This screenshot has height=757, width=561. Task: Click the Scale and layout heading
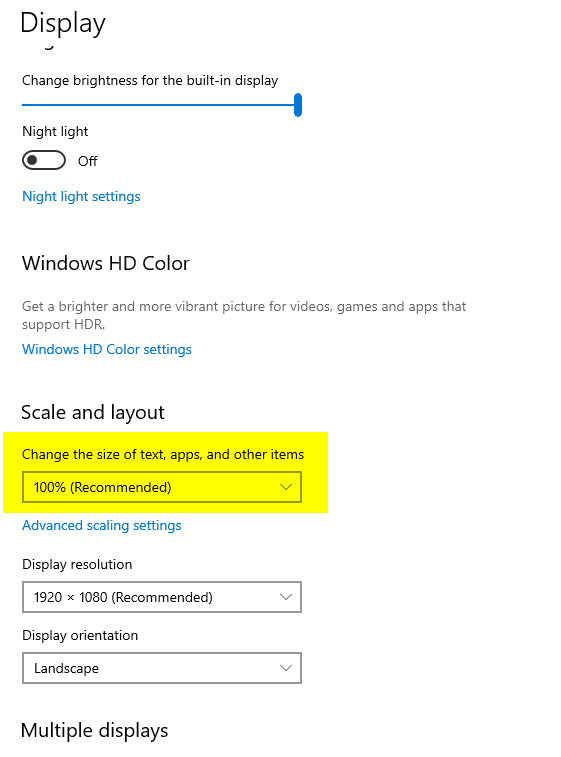tap(93, 413)
